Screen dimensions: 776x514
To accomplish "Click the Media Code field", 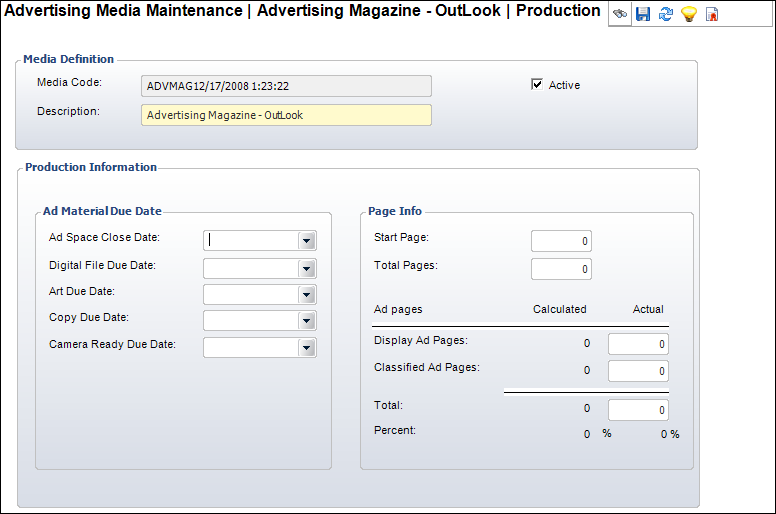I will pos(286,86).
